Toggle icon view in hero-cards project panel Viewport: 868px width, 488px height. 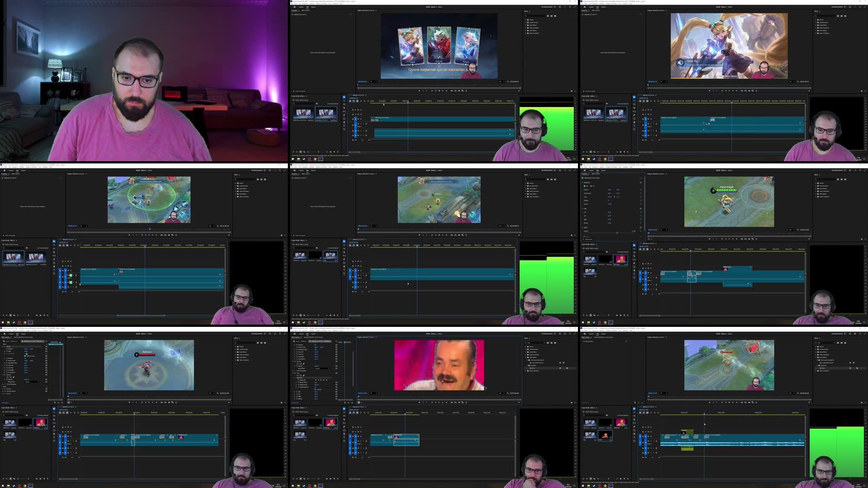[x=301, y=152]
